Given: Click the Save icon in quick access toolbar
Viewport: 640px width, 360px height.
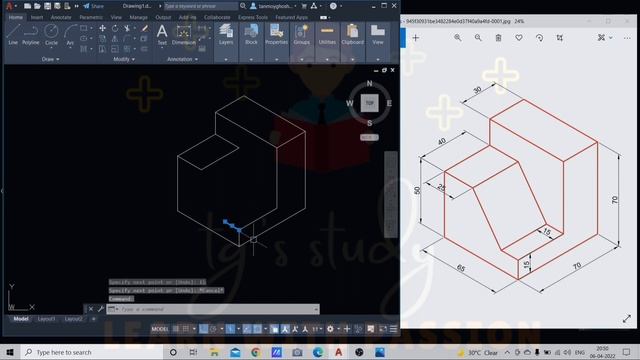Looking at the screenshot, I should pyautogui.click(x=47, y=6).
